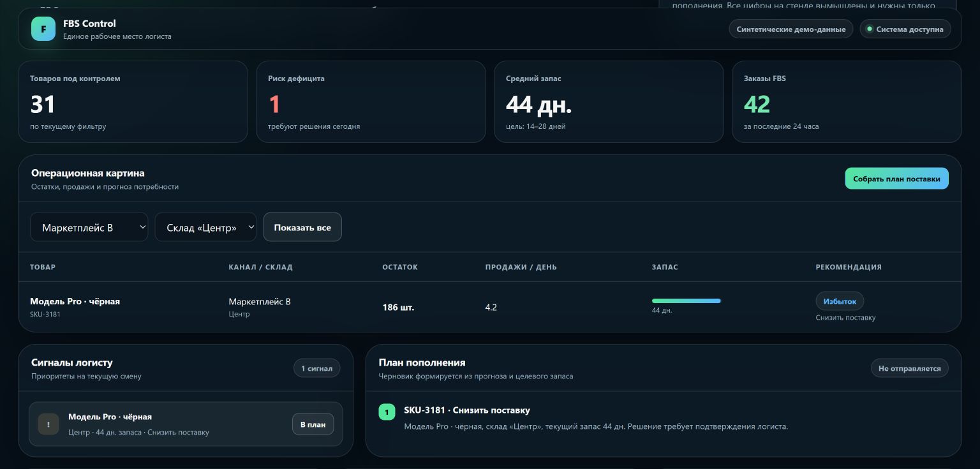The image size is (980, 469).
Task: Click the Средний запас value 44 дн.
Action: coord(538,104)
